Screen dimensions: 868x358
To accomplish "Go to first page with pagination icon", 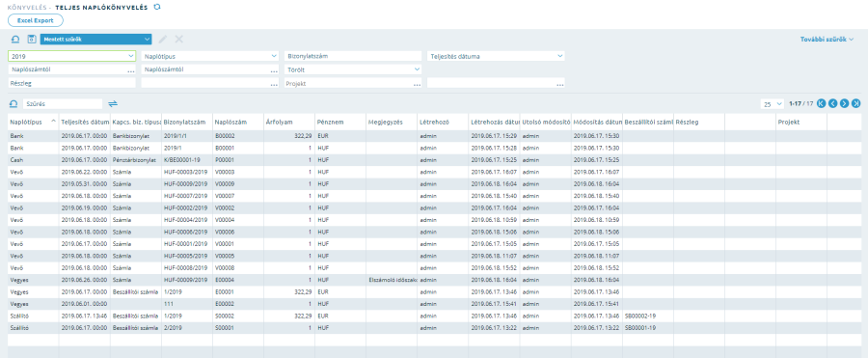I will coord(821,103).
